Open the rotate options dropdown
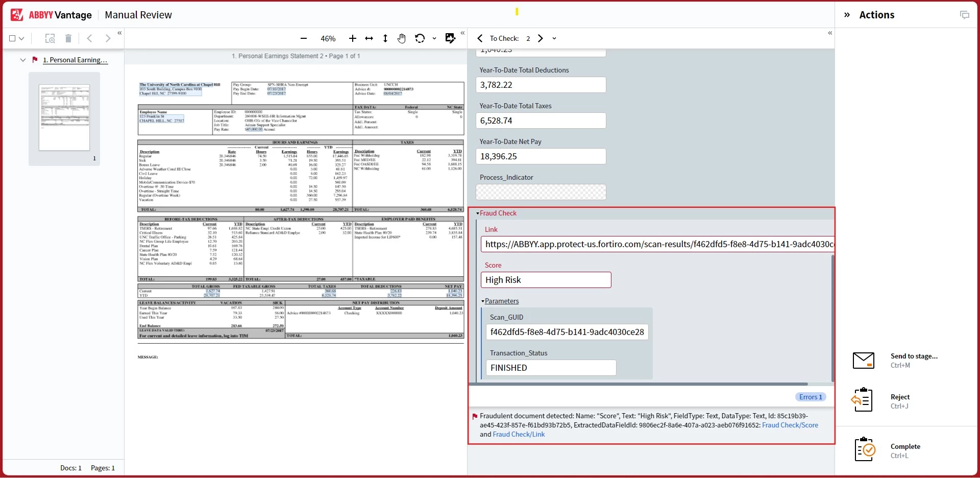The image size is (980, 478). tap(434, 38)
